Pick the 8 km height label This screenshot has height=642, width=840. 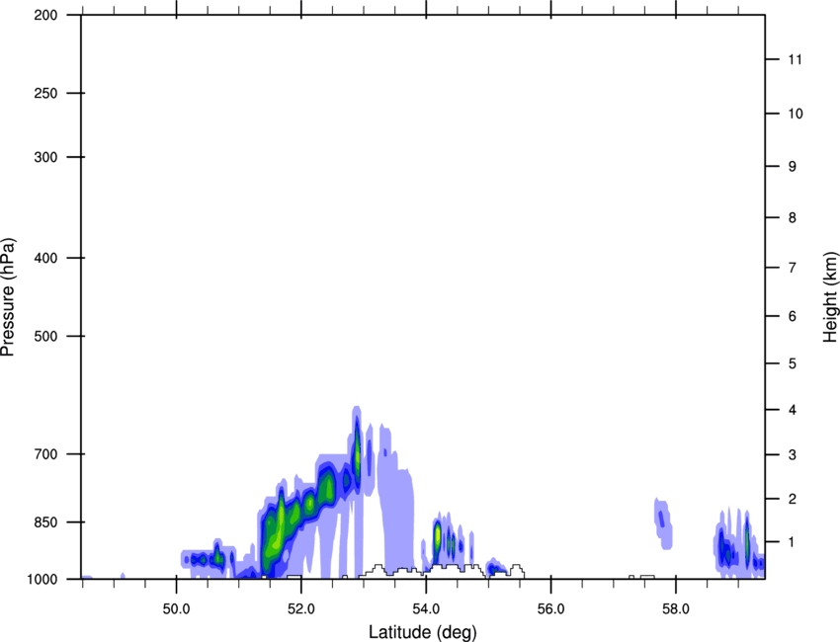coord(793,218)
